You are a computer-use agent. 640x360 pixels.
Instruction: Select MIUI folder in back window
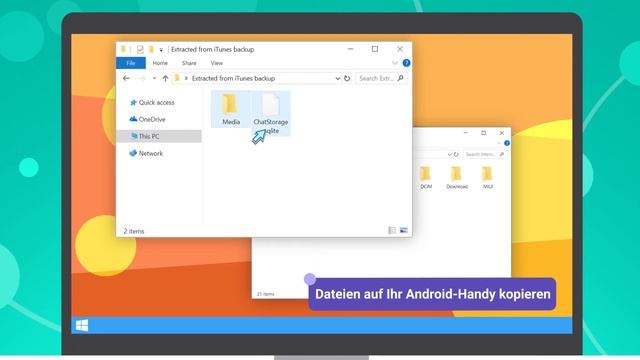click(x=487, y=178)
